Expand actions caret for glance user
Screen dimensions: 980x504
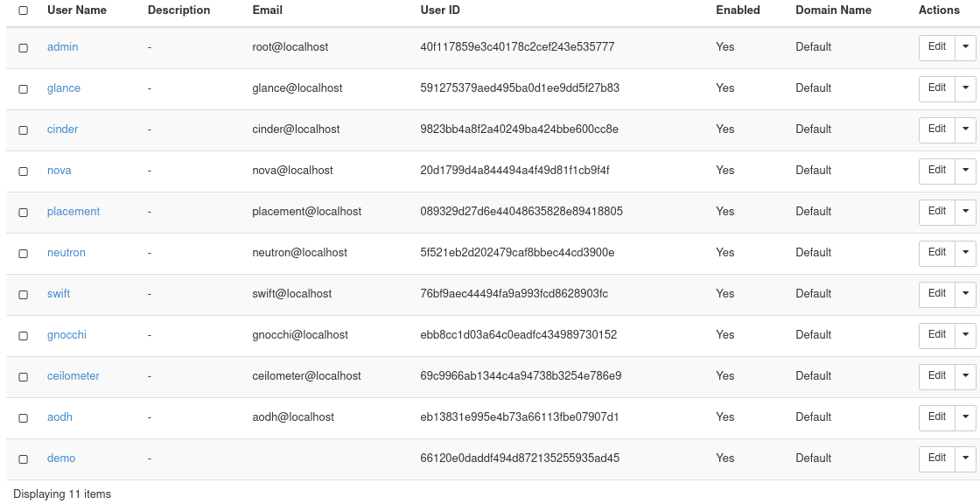pyautogui.click(x=965, y=88)
